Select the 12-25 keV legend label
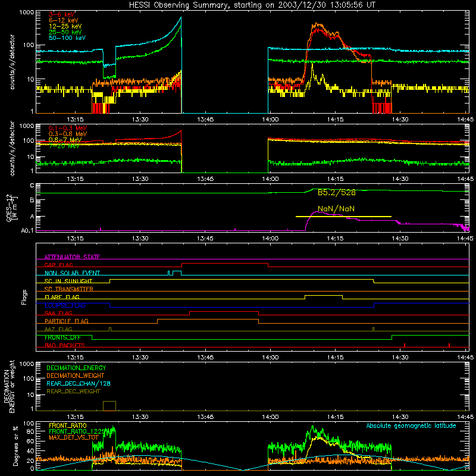Viewport: 476px width, 476px height. [x=65, y=26]
